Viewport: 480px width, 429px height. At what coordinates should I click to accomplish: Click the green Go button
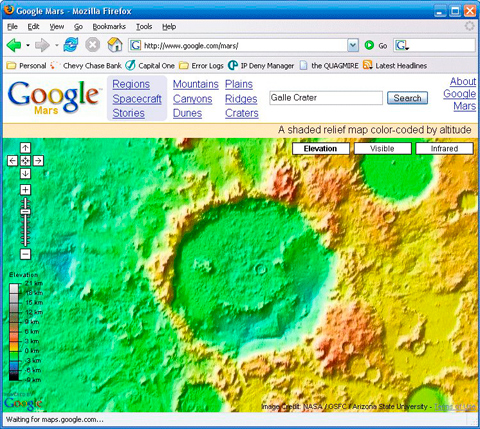click(x=376, y=45)
